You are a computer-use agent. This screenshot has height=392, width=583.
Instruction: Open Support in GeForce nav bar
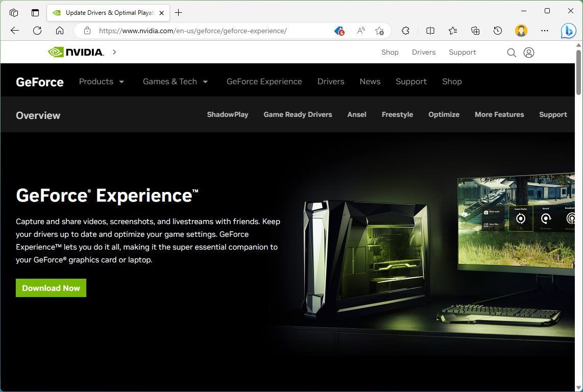(411, 82)
